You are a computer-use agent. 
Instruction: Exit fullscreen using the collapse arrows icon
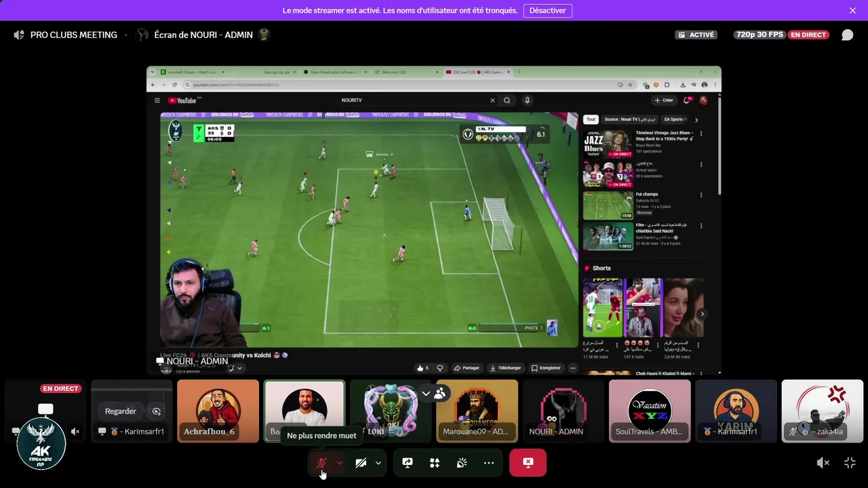tap(850, 463)
